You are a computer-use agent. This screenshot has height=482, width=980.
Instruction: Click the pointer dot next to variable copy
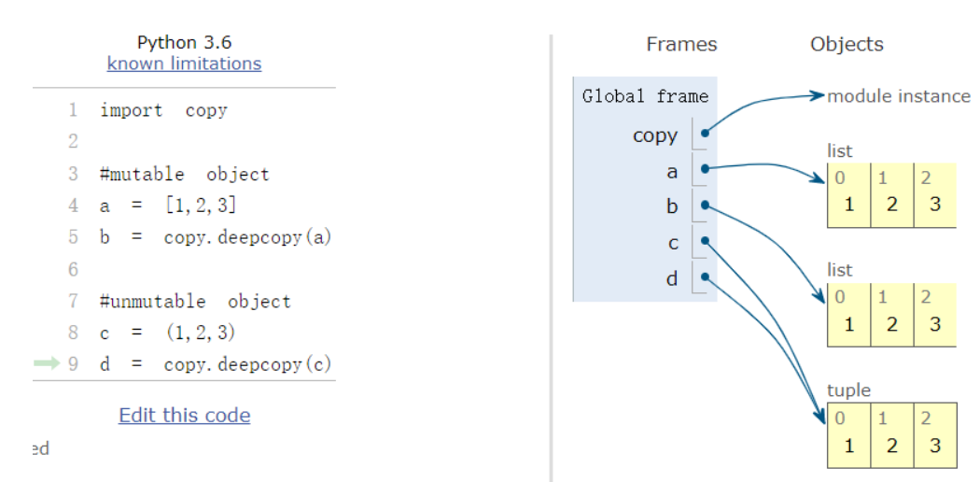[x=705, y=134]
